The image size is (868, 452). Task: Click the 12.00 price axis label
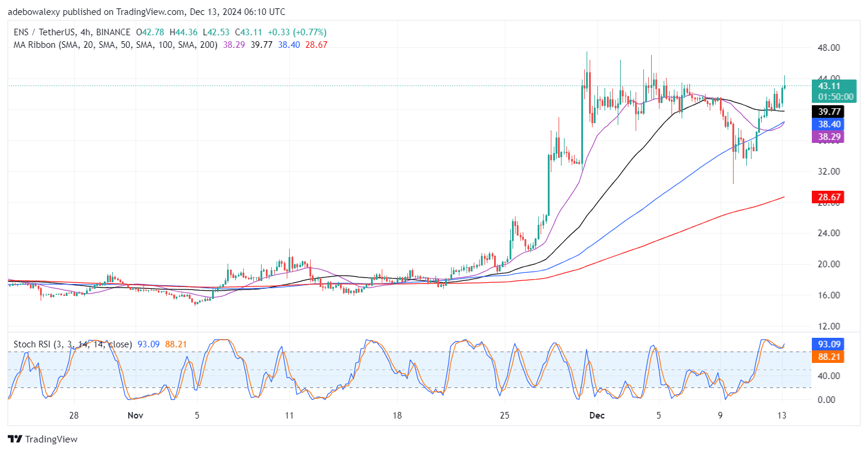[829, 326]
